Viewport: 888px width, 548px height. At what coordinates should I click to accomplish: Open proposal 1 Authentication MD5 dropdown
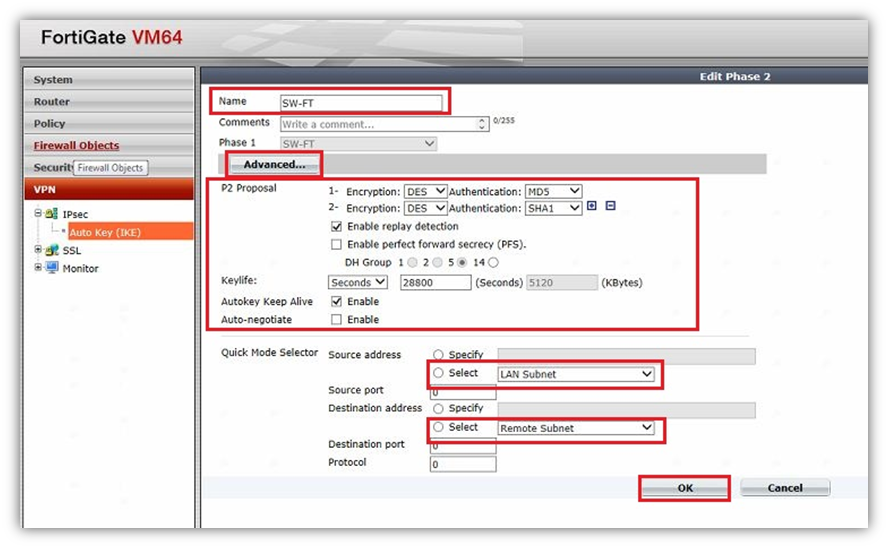point(553,191)
